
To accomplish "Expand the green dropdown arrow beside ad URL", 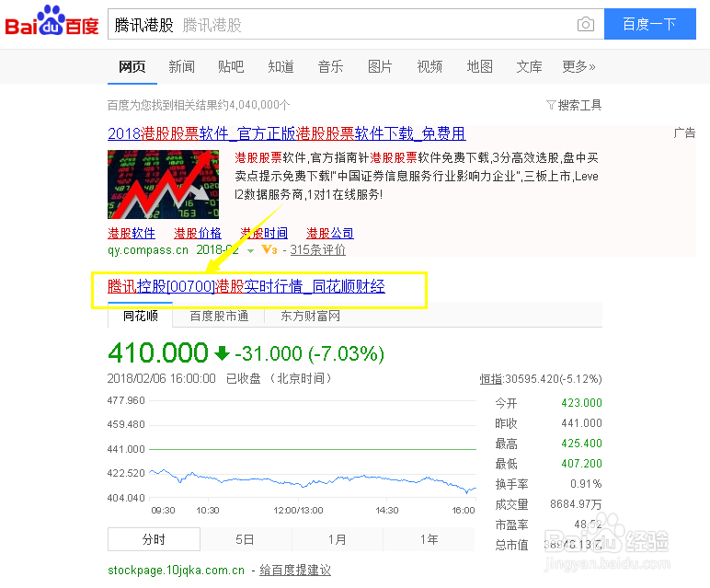I will tap(250, 250).
